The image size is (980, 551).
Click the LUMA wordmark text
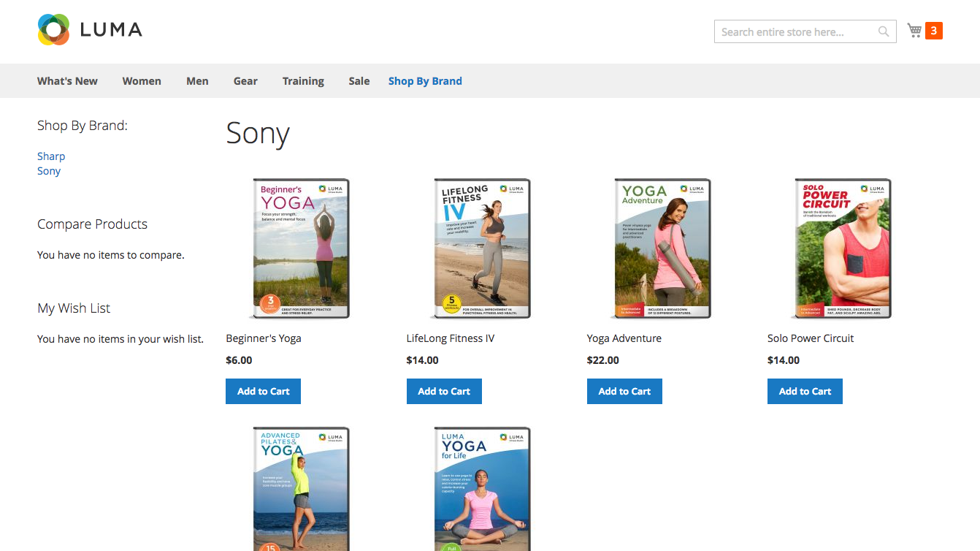point(111,30)
